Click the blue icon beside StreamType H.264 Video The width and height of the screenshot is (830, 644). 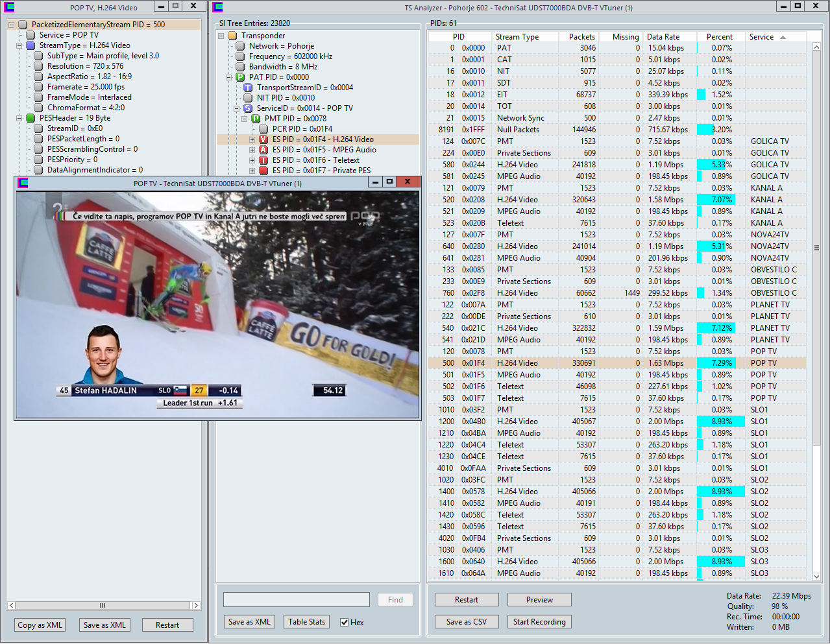(x=31, y=45)
